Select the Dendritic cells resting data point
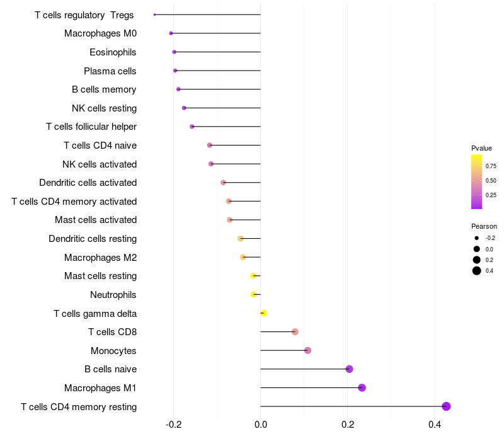This screenshot has width=504, height=441. (x=240, y=239)
